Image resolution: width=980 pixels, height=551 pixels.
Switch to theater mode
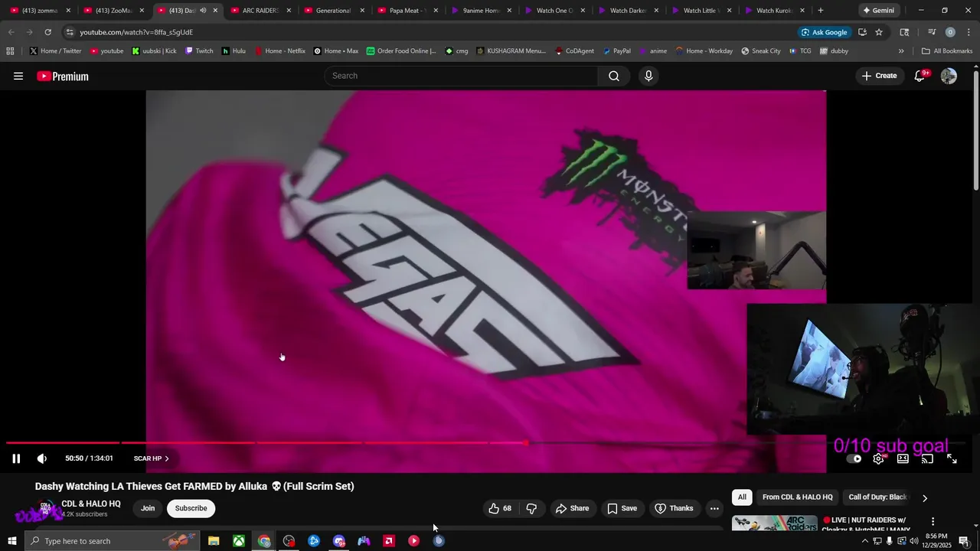[x=903, y=459]
